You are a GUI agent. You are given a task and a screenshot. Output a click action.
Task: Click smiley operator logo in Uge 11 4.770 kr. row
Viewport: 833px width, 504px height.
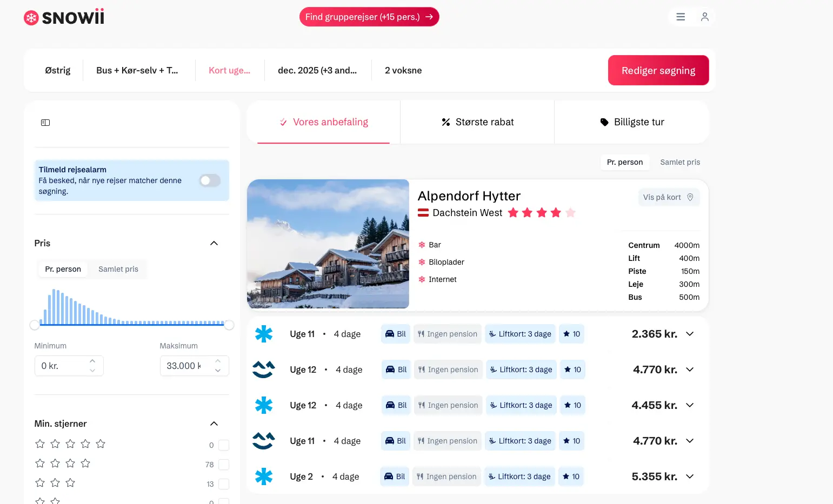[264, 441]
